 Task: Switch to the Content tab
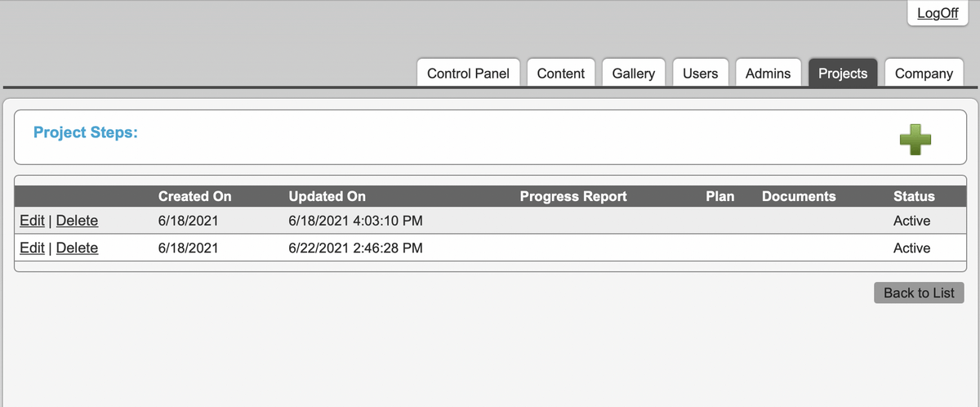pos(561,74)
